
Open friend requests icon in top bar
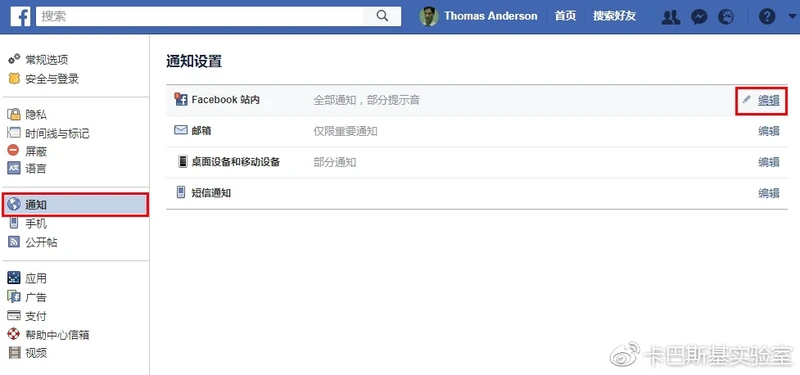point(670,17)
